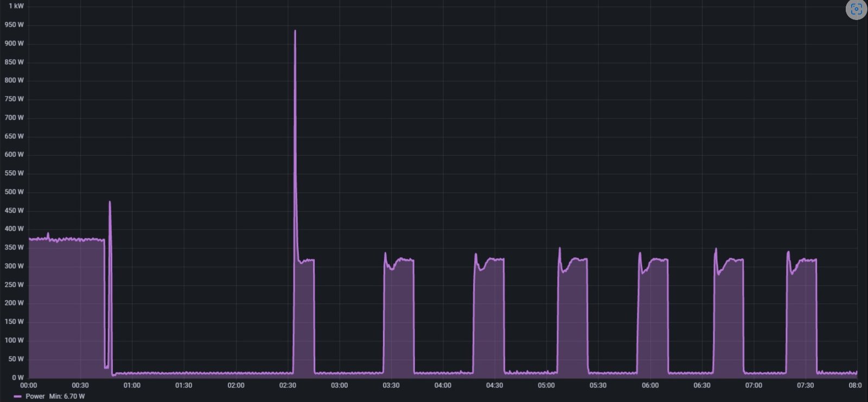Click the 1 kW y-axis label
868x402 pixels.
click(16, 6)
